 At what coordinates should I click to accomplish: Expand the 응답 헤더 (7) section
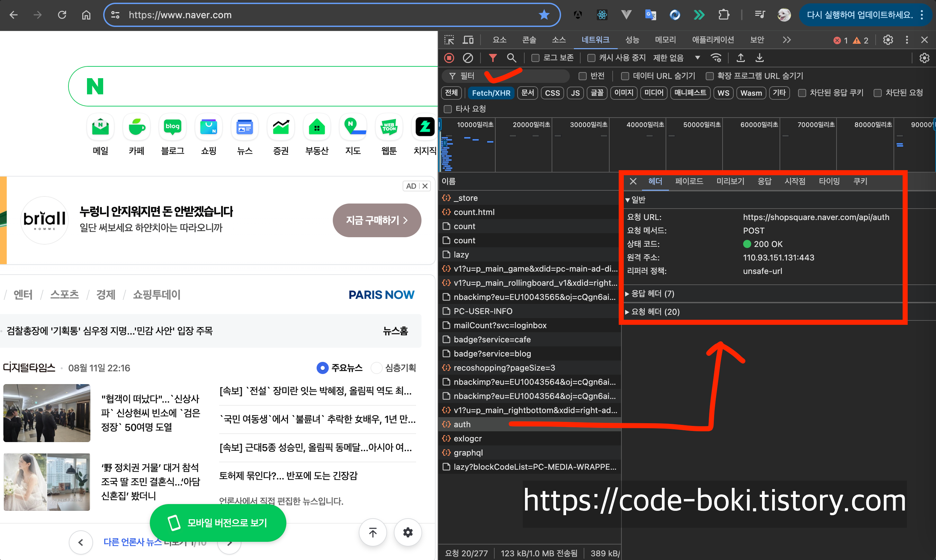653,293
